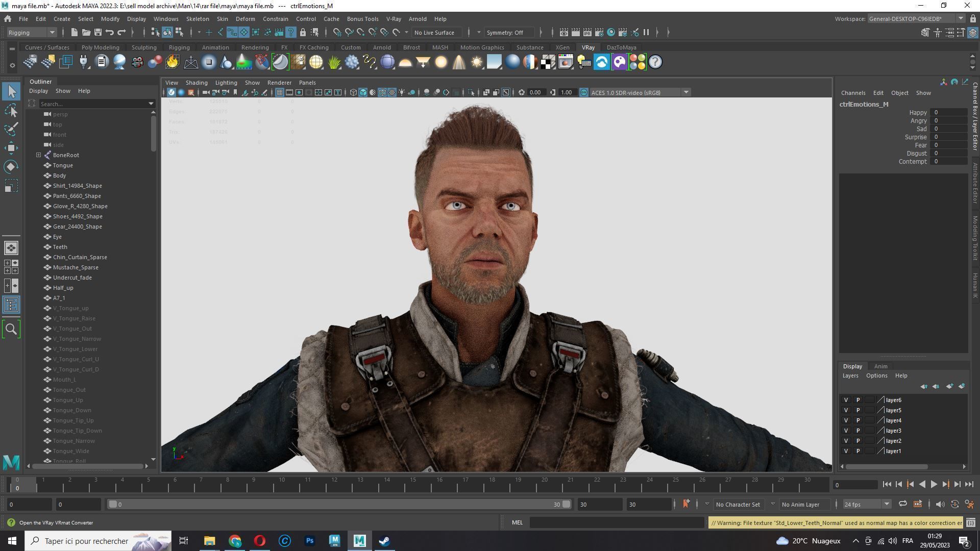Activate the Lasso select tool

point(11,110)
